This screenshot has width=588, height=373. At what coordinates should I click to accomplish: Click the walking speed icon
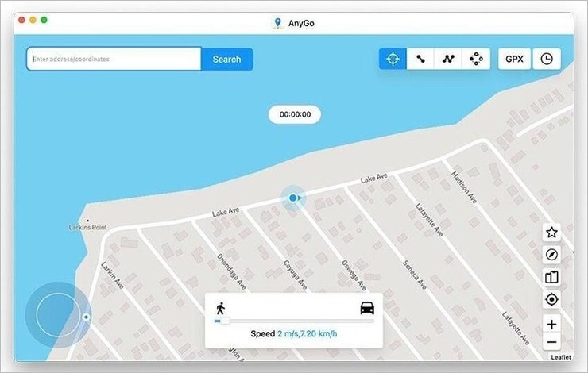tap(221, 308)
